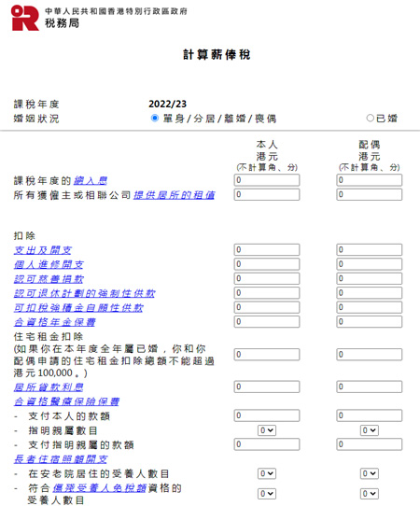Expand 配偶 傷殘受養人數目 dropdown
The height and width of the screenshot is (506, 420).
coord(370,494)
